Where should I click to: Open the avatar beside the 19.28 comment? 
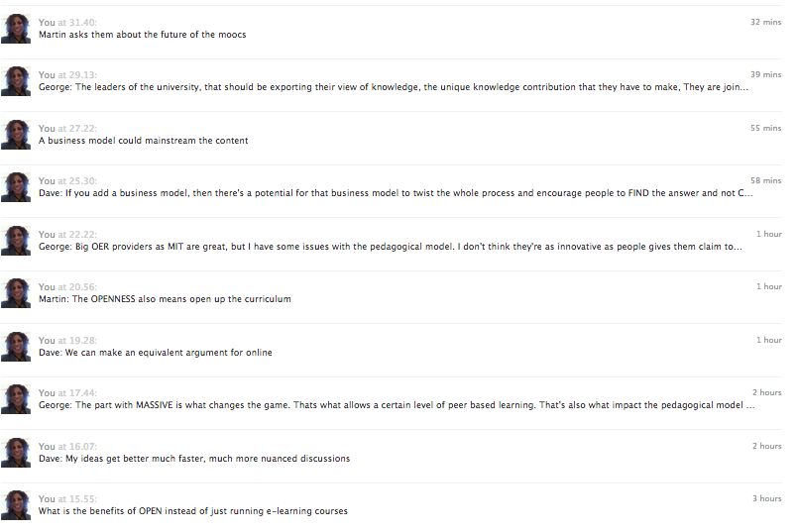[16, 347]
